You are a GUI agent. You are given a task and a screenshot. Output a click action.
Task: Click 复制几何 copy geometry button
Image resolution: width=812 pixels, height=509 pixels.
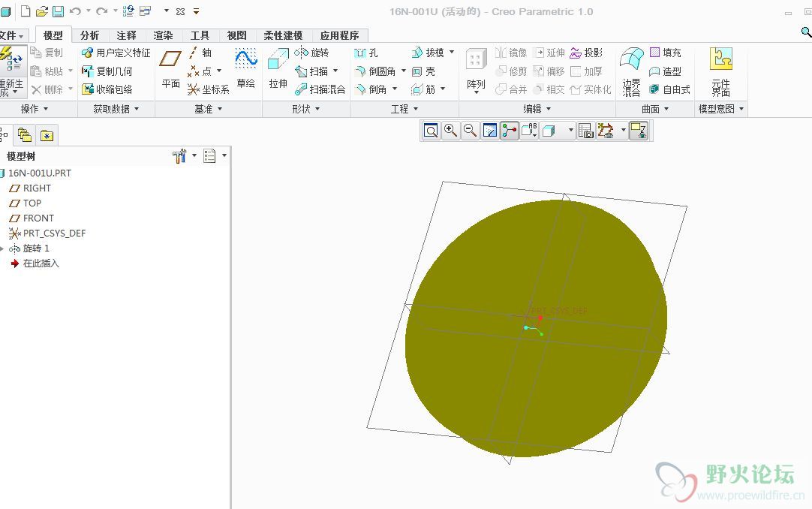107,71
